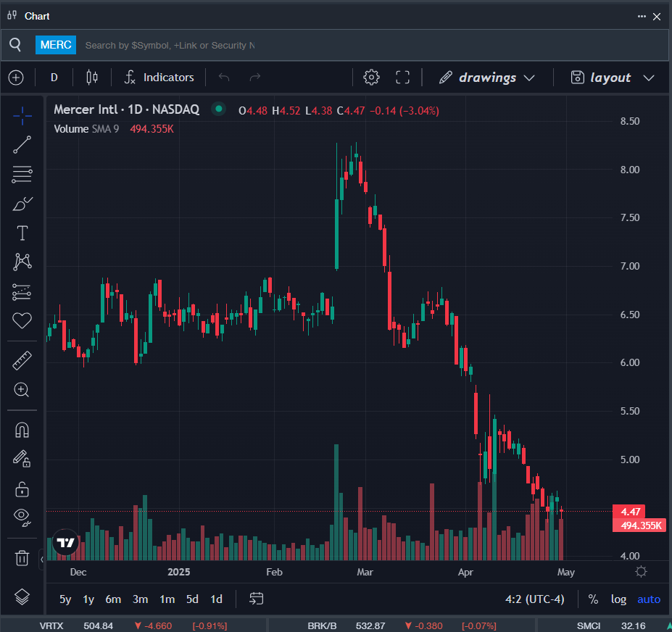
Task: Select the Text annotation tool
Action: tap(22, 233)
